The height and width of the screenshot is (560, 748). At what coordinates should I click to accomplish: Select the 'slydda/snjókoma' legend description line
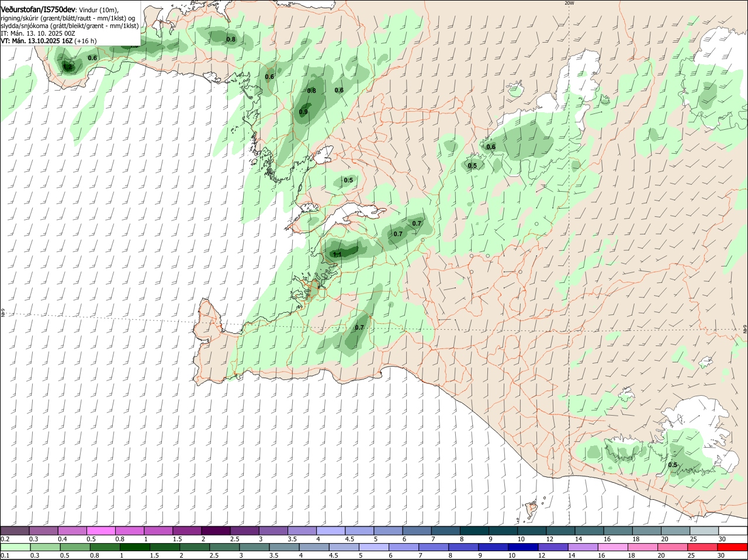(70, 26)
